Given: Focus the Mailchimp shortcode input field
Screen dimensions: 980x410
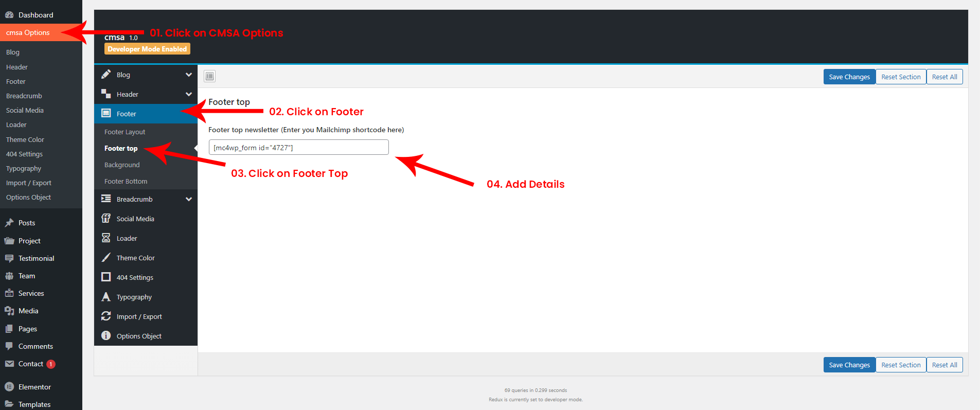Looking at the screenshot, I should click(298, 148).
